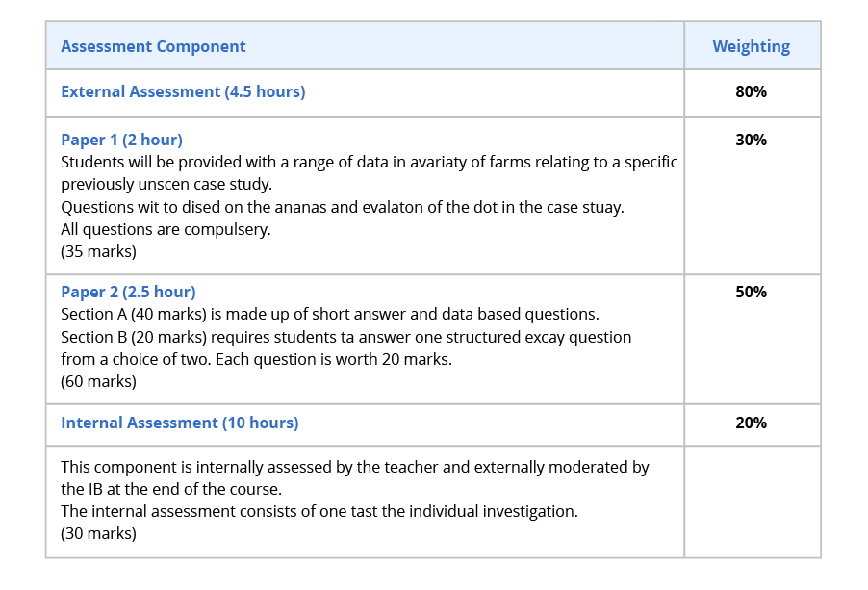Click the 80% weighting value

click(751, 92)
